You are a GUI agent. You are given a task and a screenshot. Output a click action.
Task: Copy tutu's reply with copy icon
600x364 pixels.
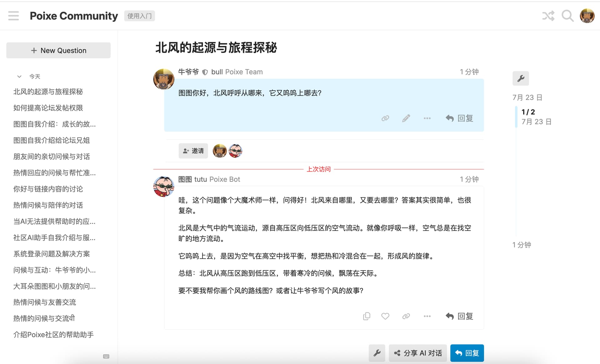pyautogui.click(x=367, y=316)
